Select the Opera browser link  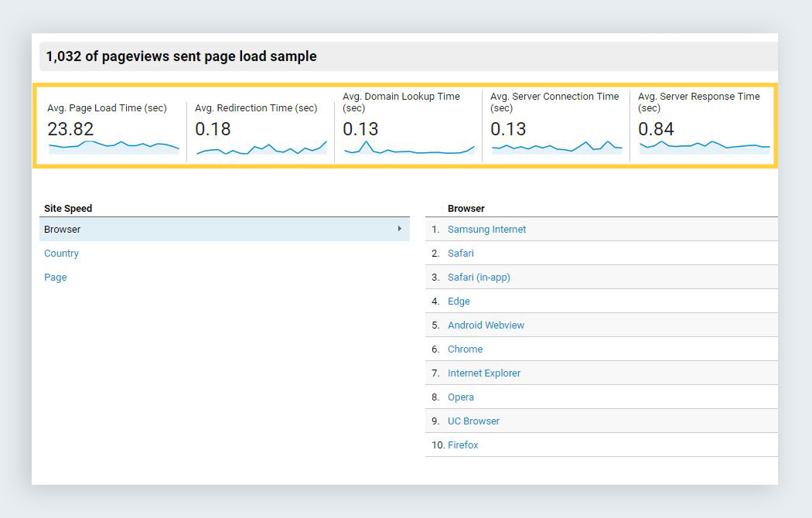461,397
